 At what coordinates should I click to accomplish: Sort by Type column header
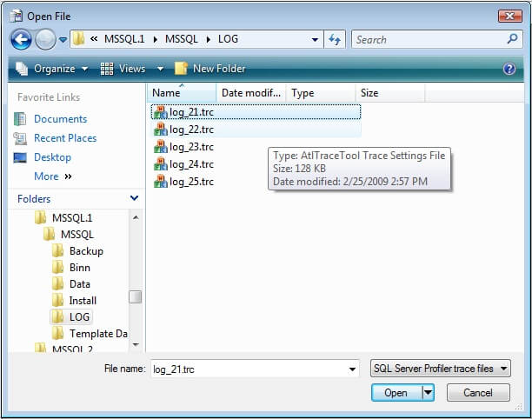coord(321,93)
